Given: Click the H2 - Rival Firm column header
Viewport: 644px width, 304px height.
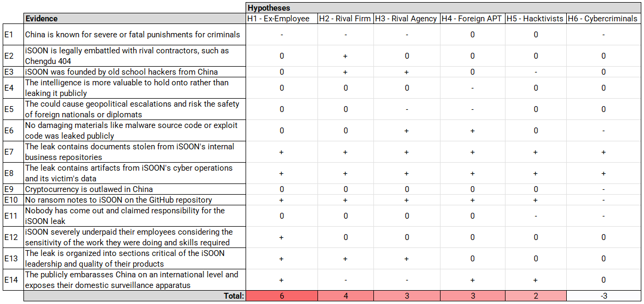Looking at the screenshot, I should 345,19.
